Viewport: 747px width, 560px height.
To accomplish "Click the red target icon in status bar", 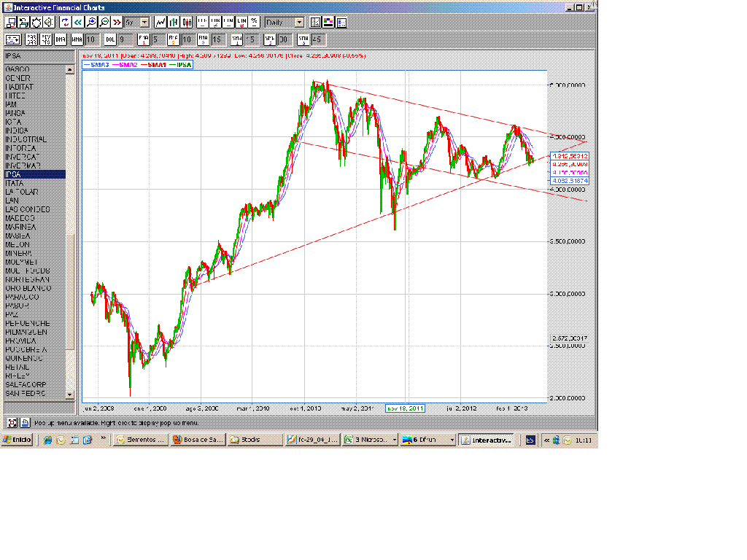I will 12,423.
